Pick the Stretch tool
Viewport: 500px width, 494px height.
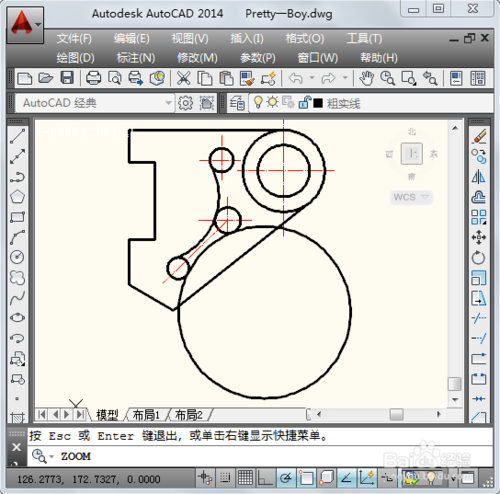click(479, 298)
